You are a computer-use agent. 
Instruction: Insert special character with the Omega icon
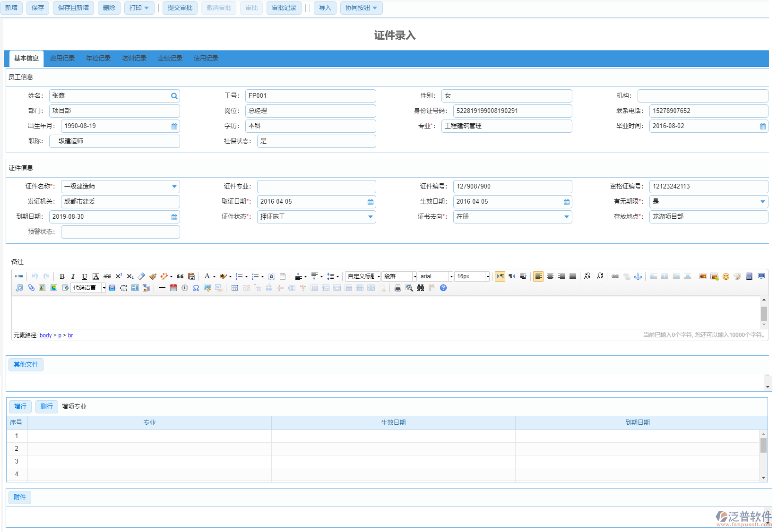click(196, 288)
